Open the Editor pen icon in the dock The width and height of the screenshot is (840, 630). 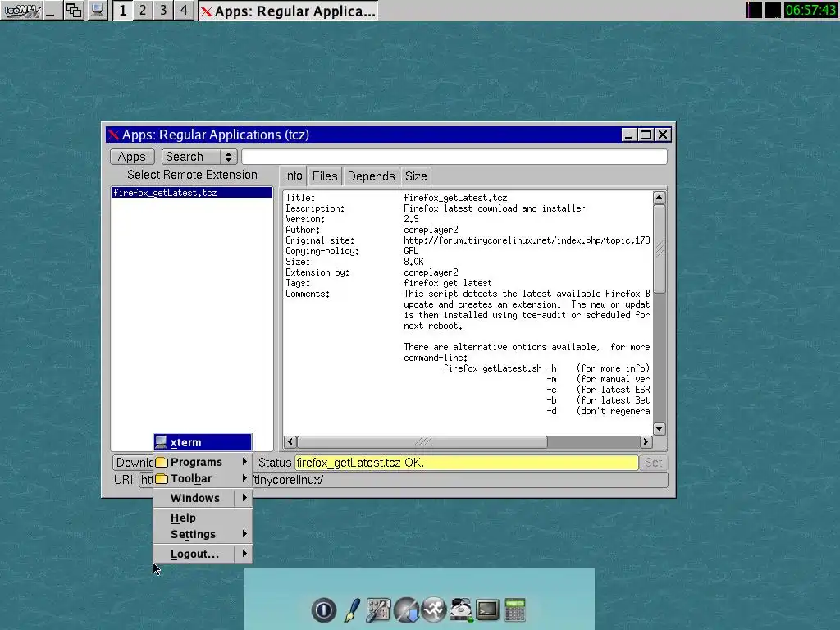[351, 609]
